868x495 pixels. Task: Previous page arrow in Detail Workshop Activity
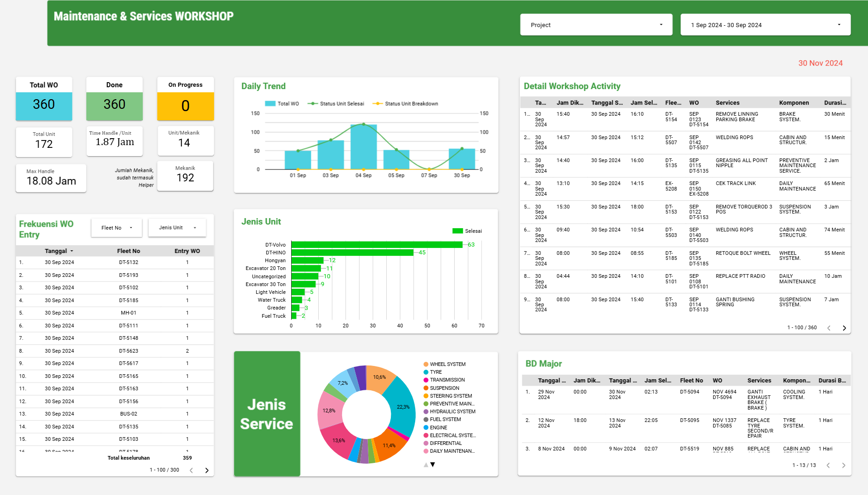tap(829, 328)
